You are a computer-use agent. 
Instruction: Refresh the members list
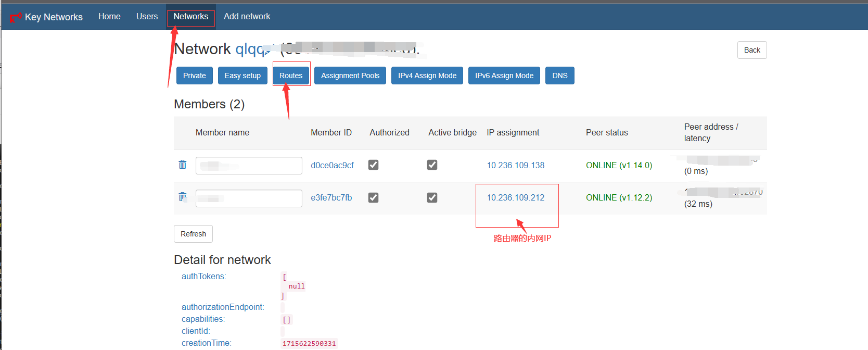click(193, 234)
